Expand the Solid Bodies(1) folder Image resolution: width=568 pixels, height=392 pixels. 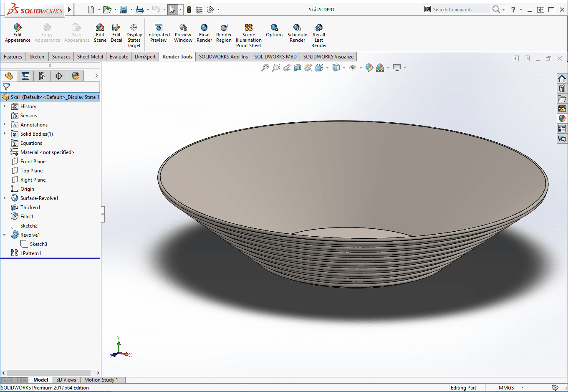(5, 134)
